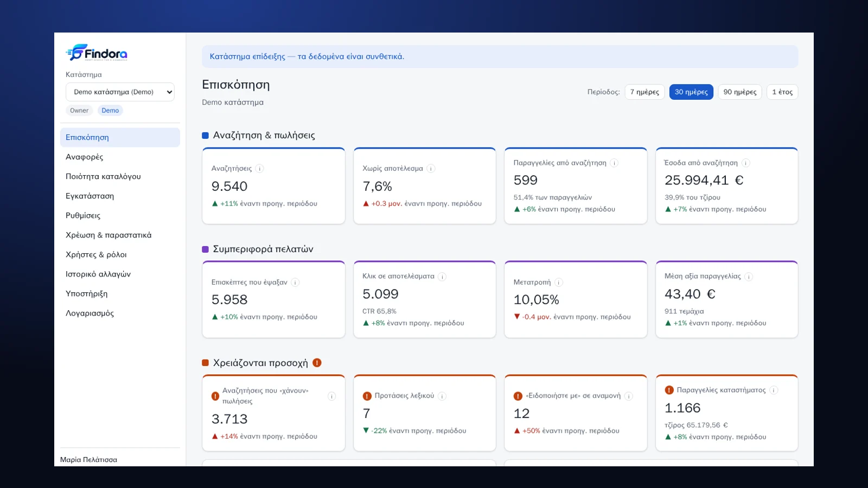The width and height of the screenshot is (868, 488).
Task: Navigate to Εγκατάσταση
Action: [x=120, y=196]
